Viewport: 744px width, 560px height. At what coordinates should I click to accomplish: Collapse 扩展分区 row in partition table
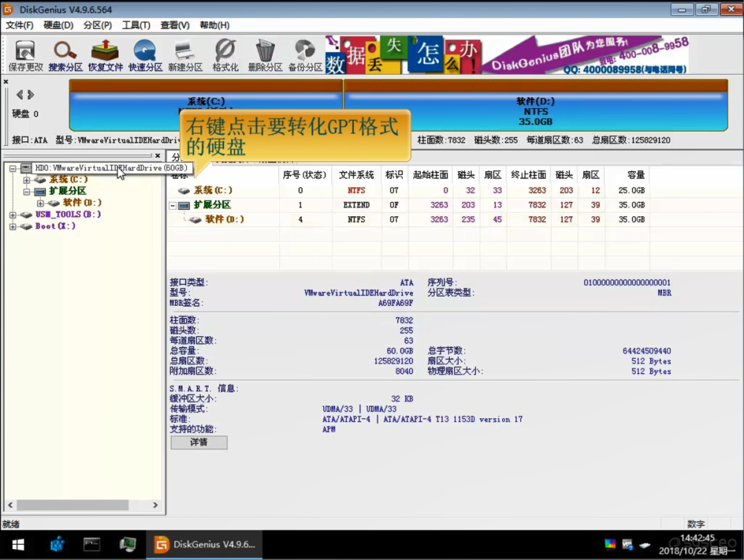tap(173, 205)
